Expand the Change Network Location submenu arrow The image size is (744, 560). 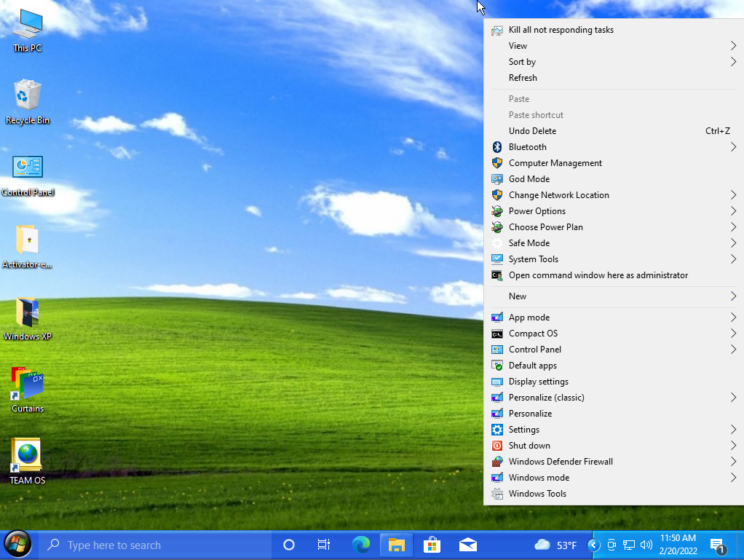[733, 195]
